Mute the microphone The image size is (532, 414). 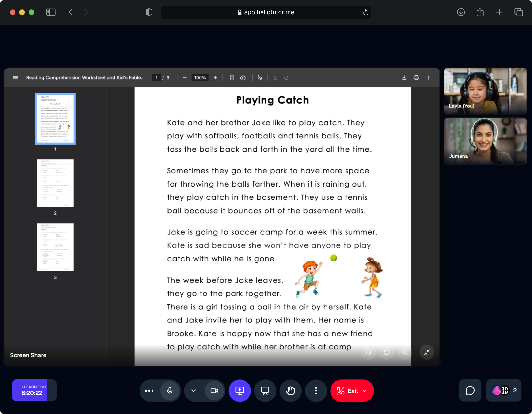(170, 391)
